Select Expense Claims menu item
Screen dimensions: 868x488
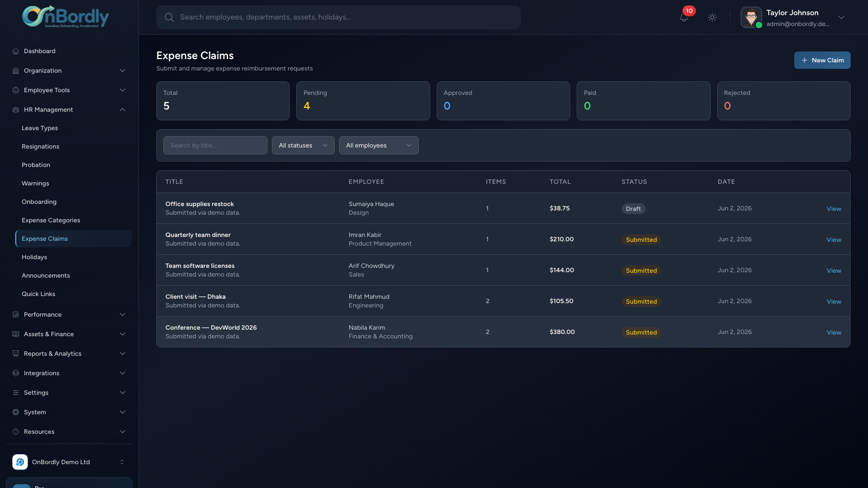(73, 239)
